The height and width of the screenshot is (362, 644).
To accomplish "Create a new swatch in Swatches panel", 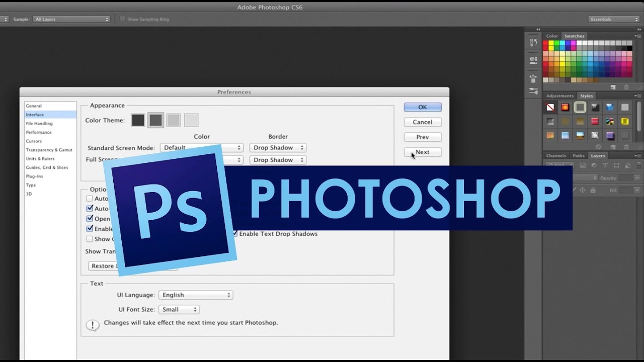I will (613, 87).
